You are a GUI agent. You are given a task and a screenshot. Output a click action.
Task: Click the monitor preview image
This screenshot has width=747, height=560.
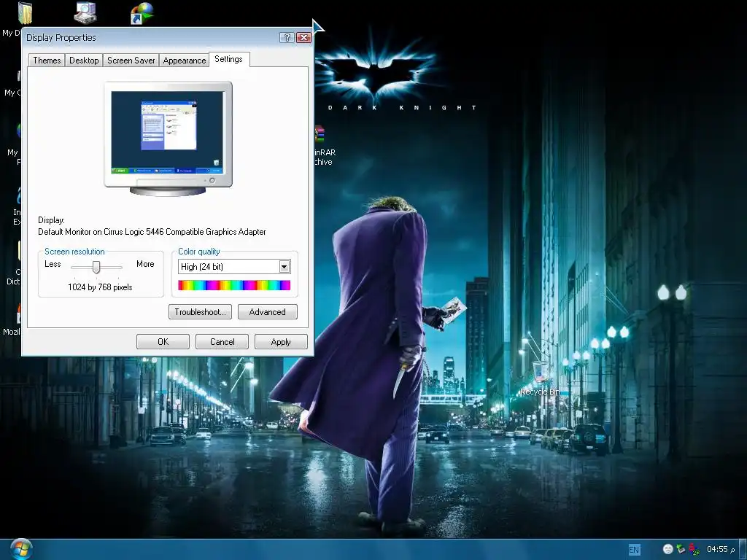[x=169, y=139]
